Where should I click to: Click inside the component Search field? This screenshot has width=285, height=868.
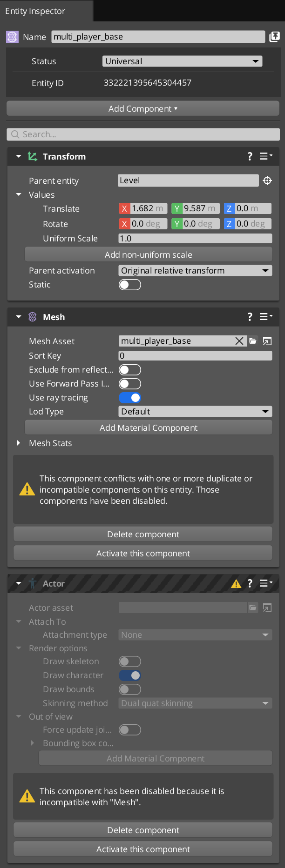click(x=142, y=134)
